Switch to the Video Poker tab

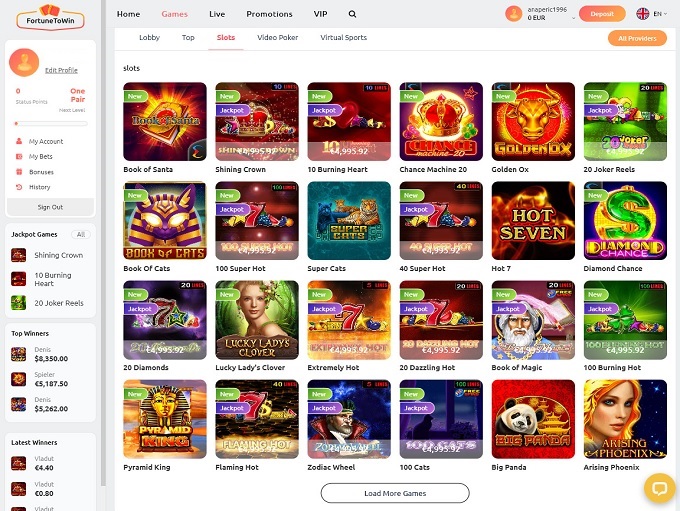tap(278, 38)
